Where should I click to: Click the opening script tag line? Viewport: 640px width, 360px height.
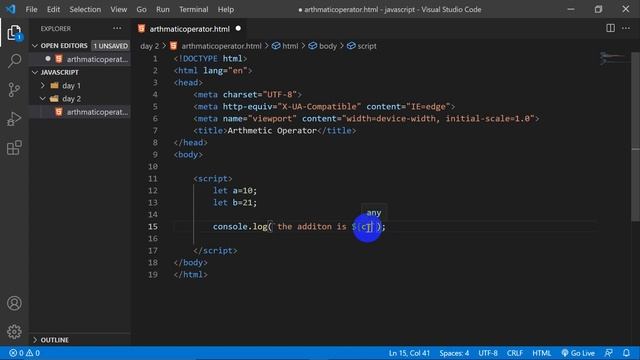pyautogui.click(x=213, y=179)
